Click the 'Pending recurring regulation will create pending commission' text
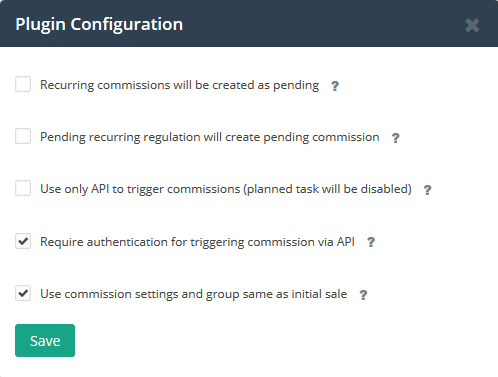498x377 pixels. pos(210,137)
